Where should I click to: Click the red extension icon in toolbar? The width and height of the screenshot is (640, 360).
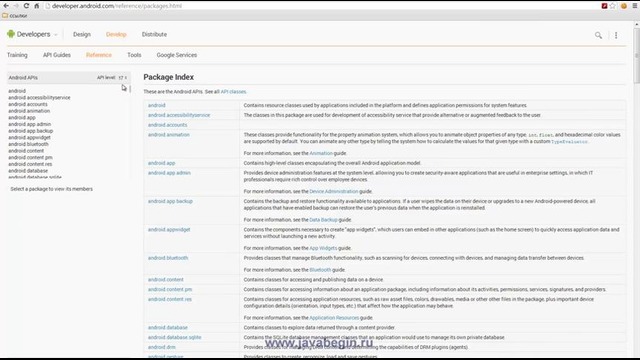click(604, 6)
